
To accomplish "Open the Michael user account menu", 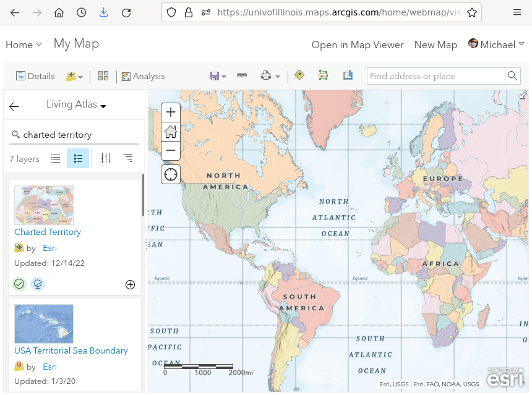I will pos(497,45).
